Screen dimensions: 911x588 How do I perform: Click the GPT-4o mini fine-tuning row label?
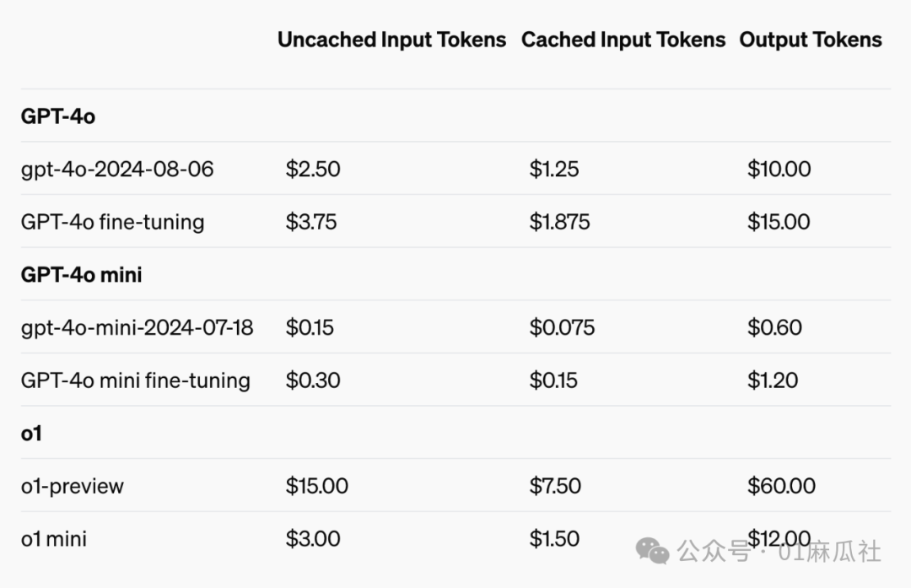point(135,380)
